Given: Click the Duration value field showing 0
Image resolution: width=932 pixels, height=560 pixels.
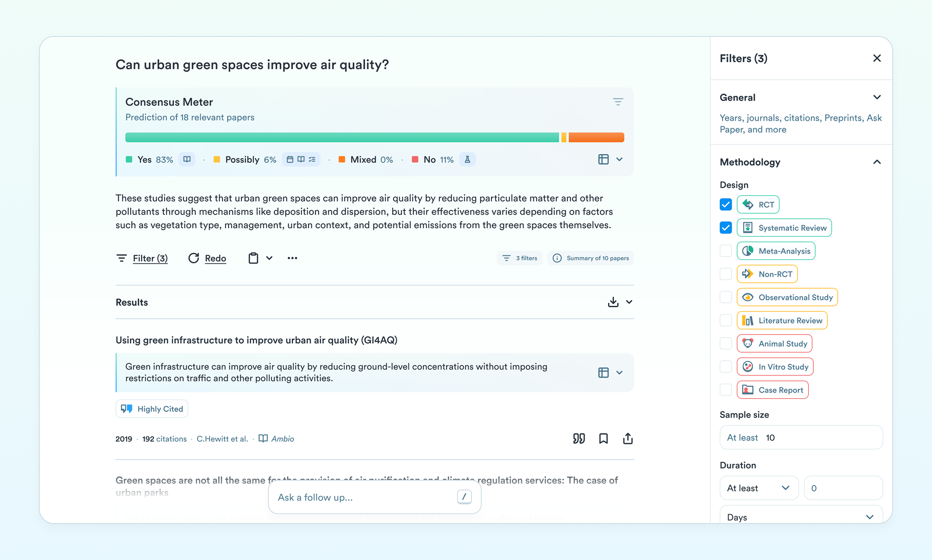Looking at the screenshot, I should (843, 488).
